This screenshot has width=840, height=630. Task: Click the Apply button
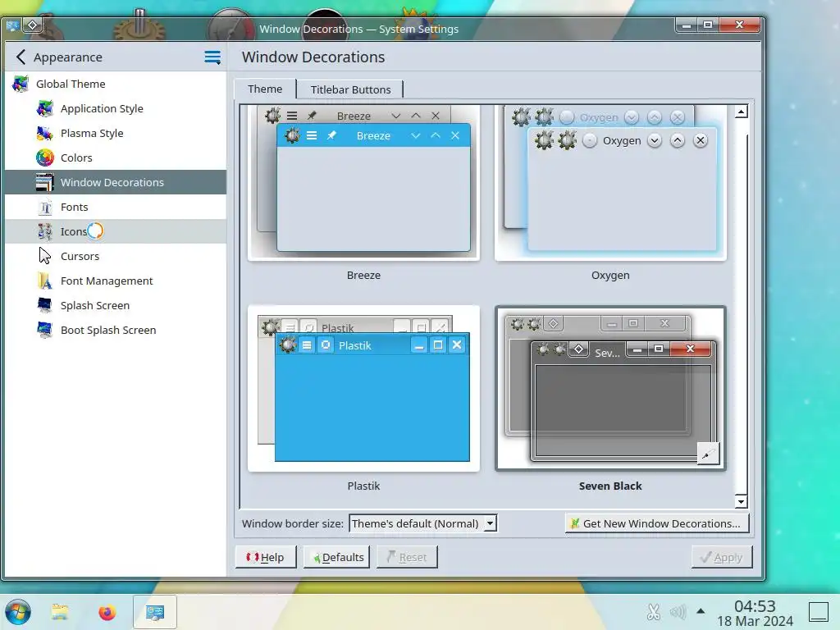pyautogui.click(x=722, y=557)
